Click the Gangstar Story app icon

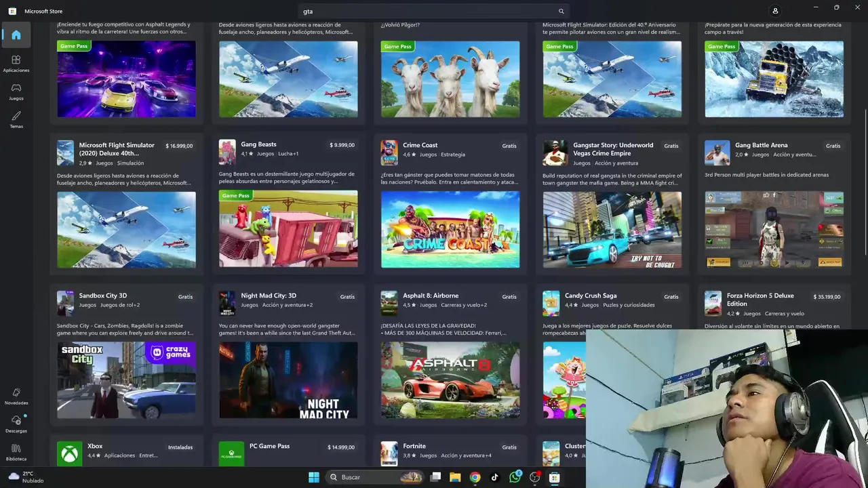pyautogui.click(x=555, y=152)
